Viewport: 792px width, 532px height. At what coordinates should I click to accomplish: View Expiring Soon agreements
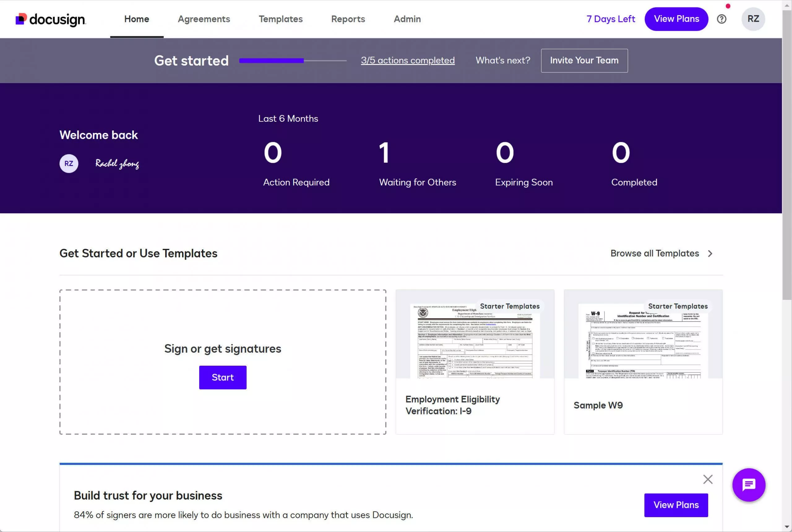pyautogui.click(x=523, y=164)
